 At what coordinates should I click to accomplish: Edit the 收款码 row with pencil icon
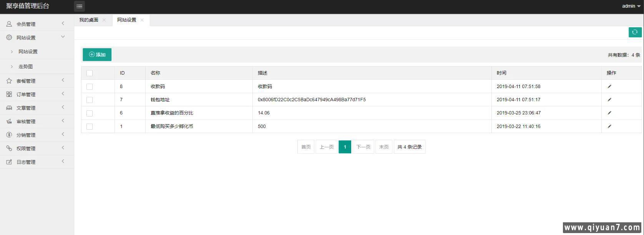609,87
